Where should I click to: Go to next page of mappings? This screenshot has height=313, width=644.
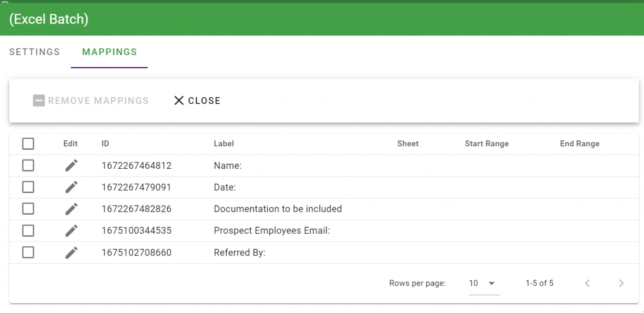click(621, 283)
